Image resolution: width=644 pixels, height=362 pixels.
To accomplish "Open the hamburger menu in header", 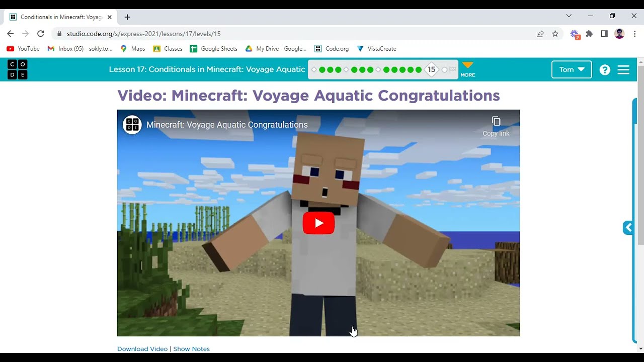I will pos(623,70).
